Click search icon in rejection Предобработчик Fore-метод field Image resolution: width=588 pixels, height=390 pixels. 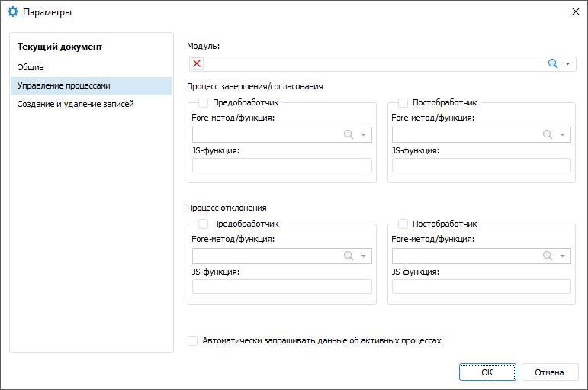pyautogui.click(x=349, y=256)
